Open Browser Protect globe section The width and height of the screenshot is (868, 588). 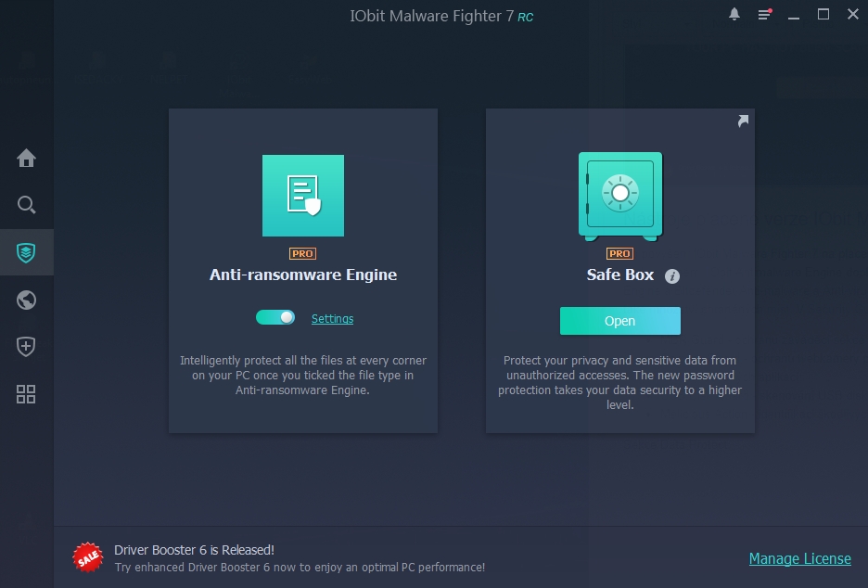click(26, 300)
